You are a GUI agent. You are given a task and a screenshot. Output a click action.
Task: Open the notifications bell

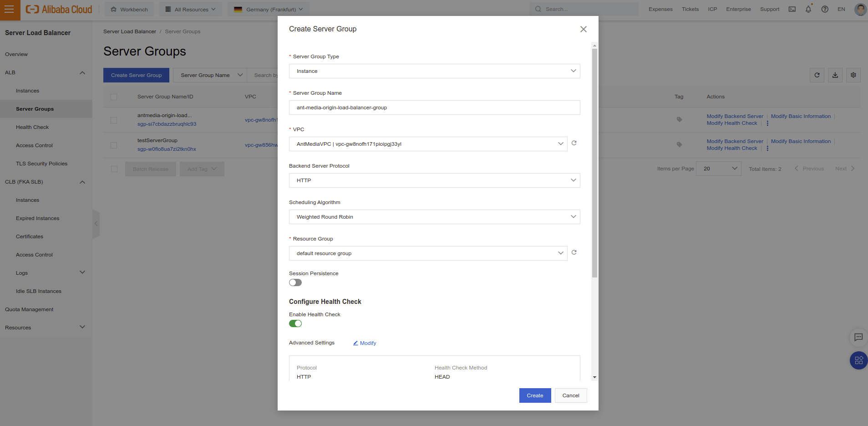point(808,9)
